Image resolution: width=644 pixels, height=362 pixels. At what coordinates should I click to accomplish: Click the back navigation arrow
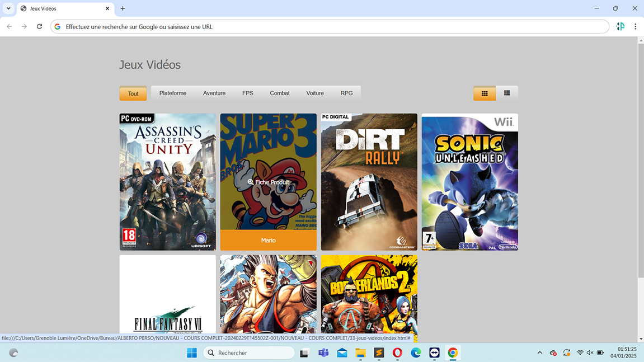pos(9,26)
